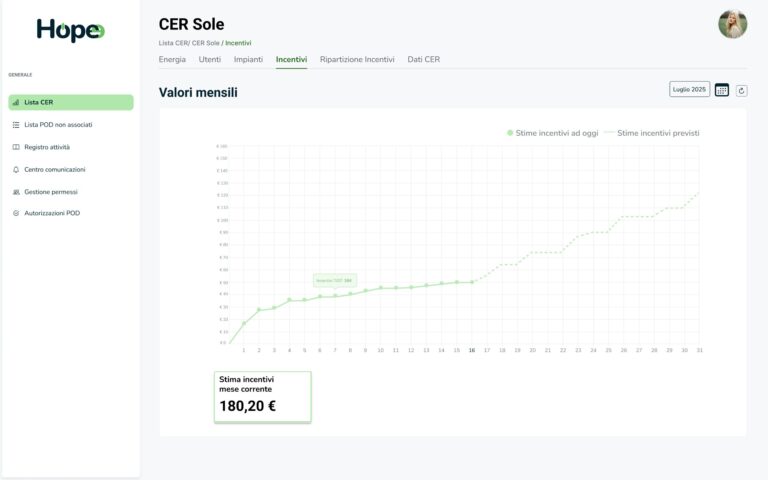Open the Luglio 2025 month selector
Screen dimensions: 768x480
(689, 90)
